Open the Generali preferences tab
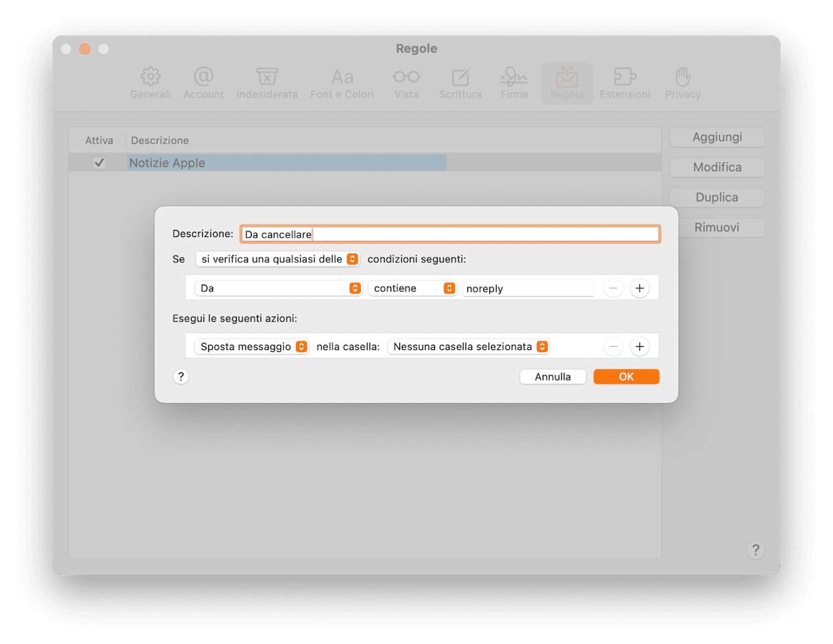Image resolution: width=833 pixels, height=644 pixels. coord(150,84)
